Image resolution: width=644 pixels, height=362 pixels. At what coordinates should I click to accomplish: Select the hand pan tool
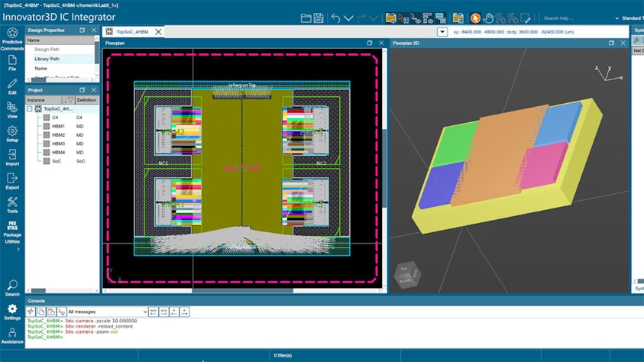pyautogui.click(x=488, y=18)
